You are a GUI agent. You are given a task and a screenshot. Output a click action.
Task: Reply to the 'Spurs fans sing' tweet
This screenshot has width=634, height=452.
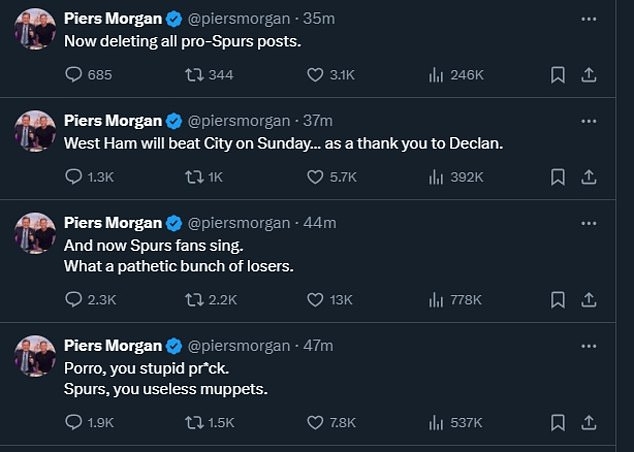(x=73, y=298)
